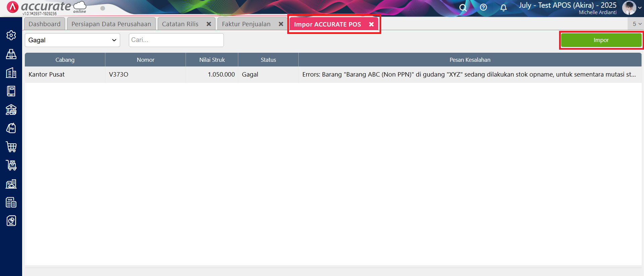Close the Faktur Penjualan tab

[281, 24]
